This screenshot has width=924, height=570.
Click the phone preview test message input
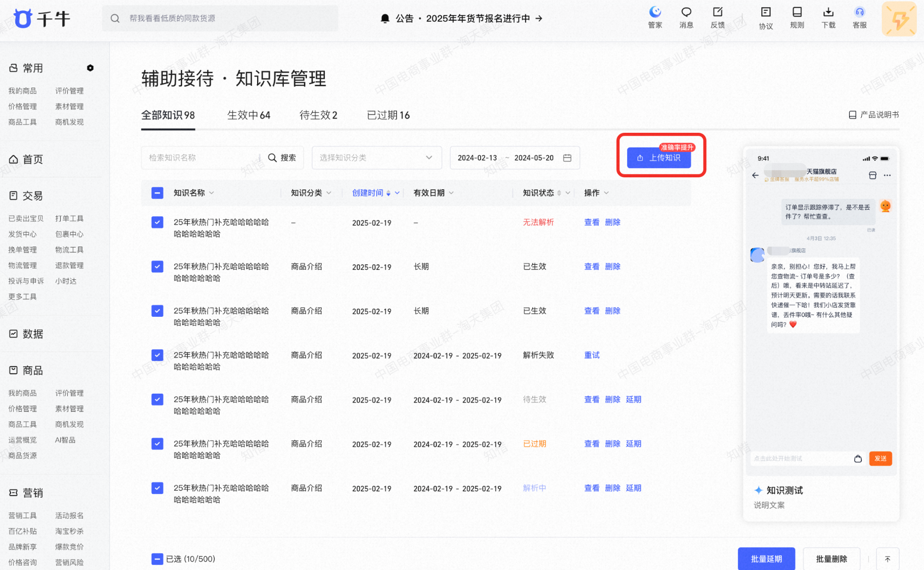[801, 459]
